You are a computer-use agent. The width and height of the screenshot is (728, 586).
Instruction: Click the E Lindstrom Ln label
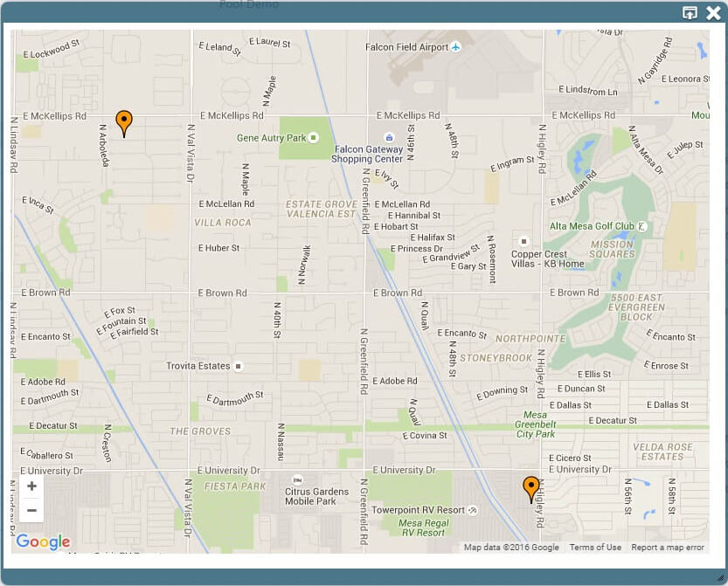588,90
